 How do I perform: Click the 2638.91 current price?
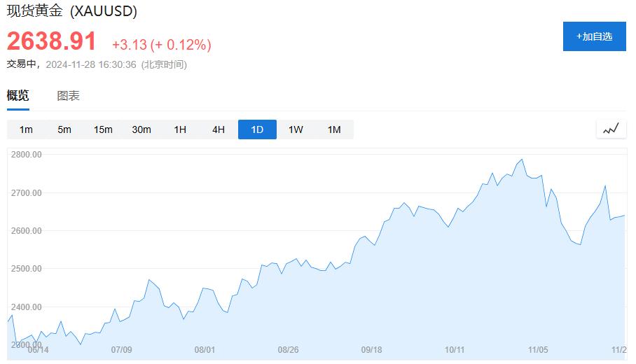coord(52,41)
